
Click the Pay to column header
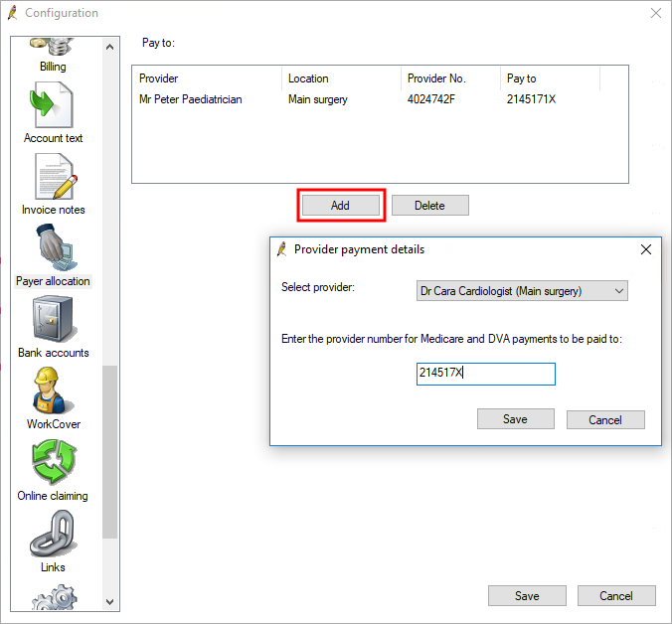(x=551, y=78)
